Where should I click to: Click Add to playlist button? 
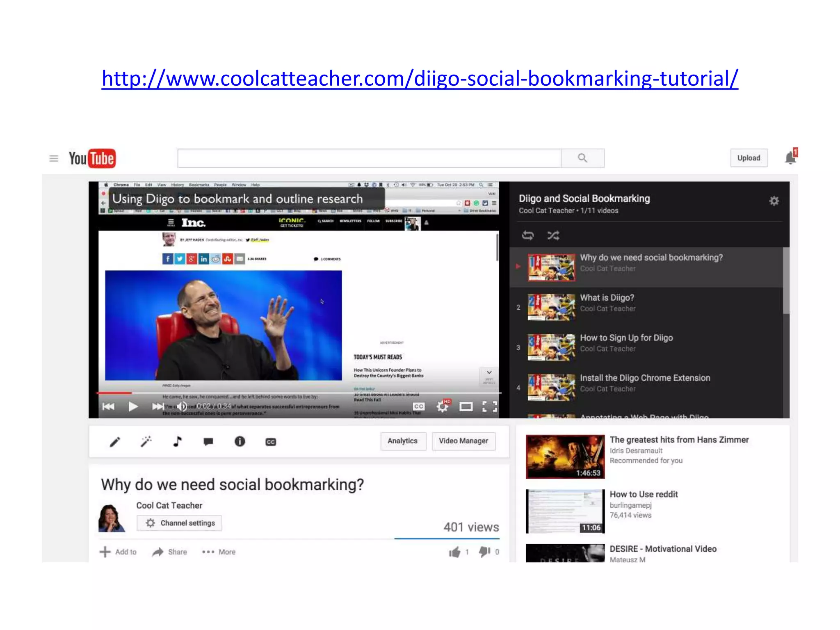pyautogui.click(x=118, y=552)
